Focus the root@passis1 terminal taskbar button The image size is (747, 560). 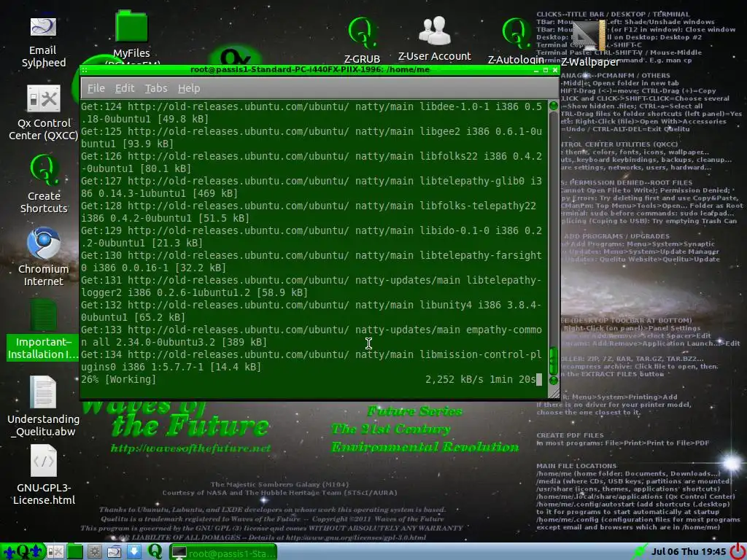pyautogui.click(x=223, y=553)
